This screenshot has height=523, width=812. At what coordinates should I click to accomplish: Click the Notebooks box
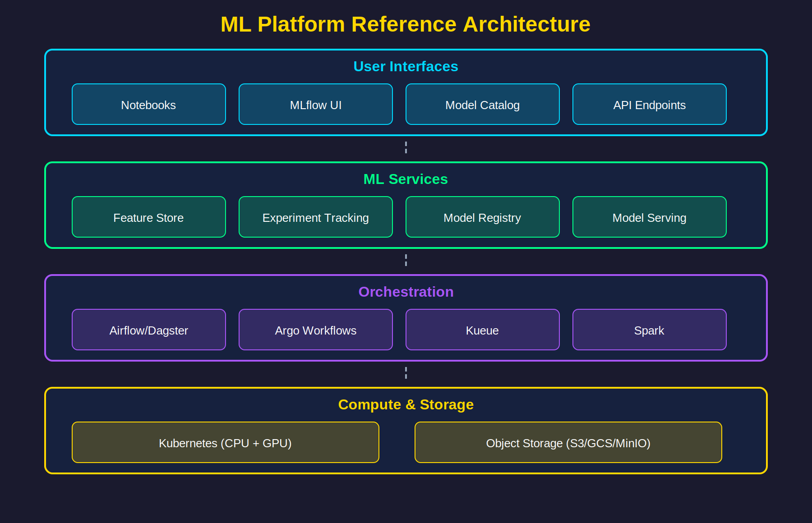[x=148, y=104]
